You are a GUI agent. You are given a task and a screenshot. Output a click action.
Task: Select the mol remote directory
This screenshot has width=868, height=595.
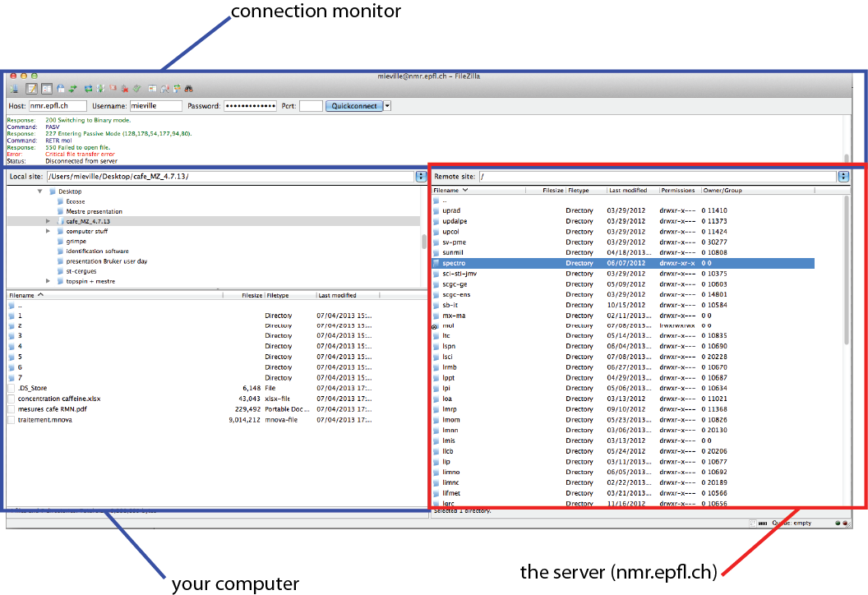623,325
